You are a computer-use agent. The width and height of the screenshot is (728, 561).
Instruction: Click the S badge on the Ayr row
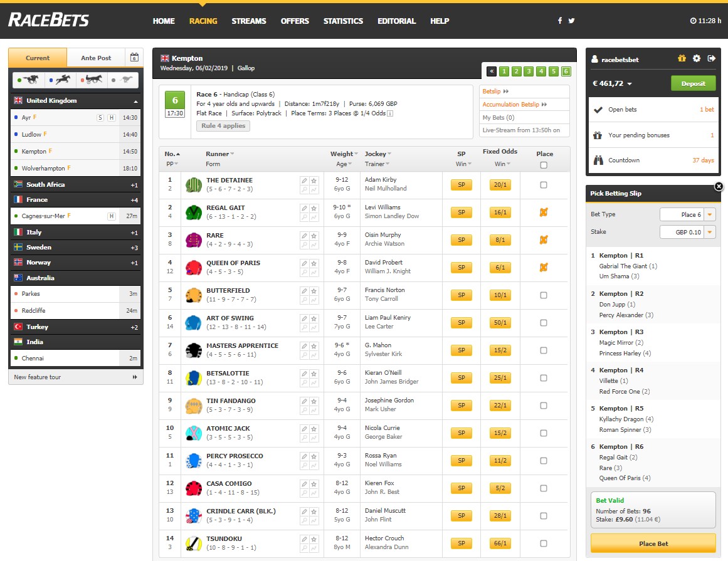[x=100, y=118]
